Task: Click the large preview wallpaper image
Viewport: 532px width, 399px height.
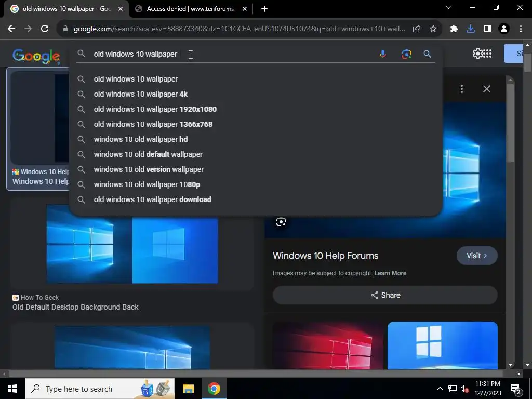Action: coord(474,170)
